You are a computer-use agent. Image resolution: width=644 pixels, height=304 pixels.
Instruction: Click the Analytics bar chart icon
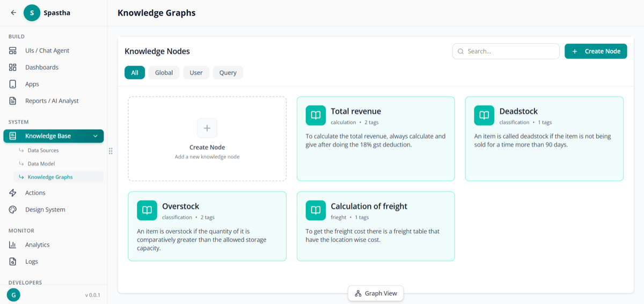pos(13,244)
